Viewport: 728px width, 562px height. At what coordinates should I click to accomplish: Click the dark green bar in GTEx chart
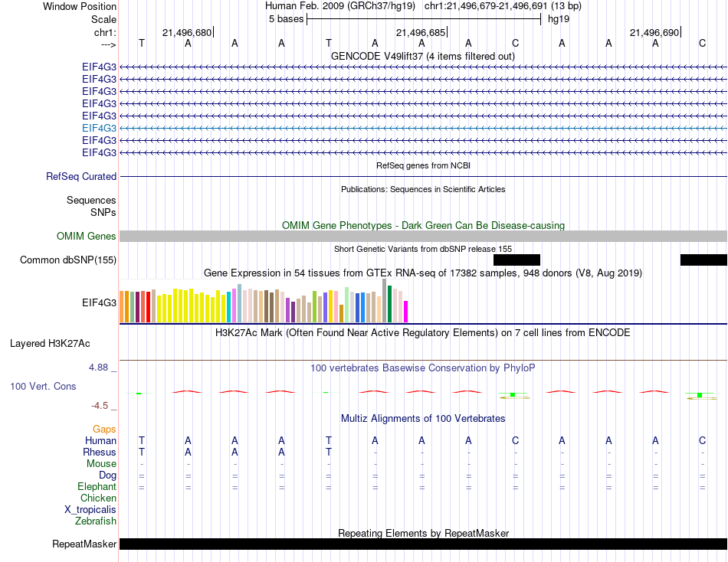(389, 304)
